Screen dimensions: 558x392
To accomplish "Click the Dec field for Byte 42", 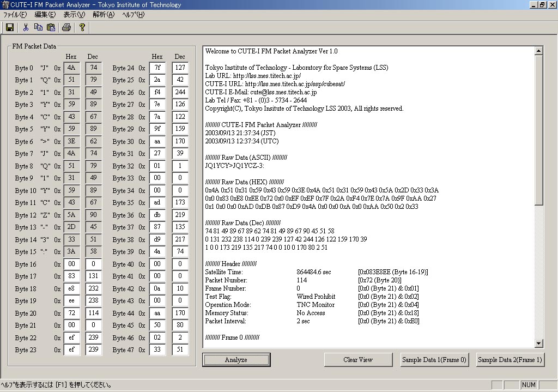I will pyautogui.click(x=180, y=289).
